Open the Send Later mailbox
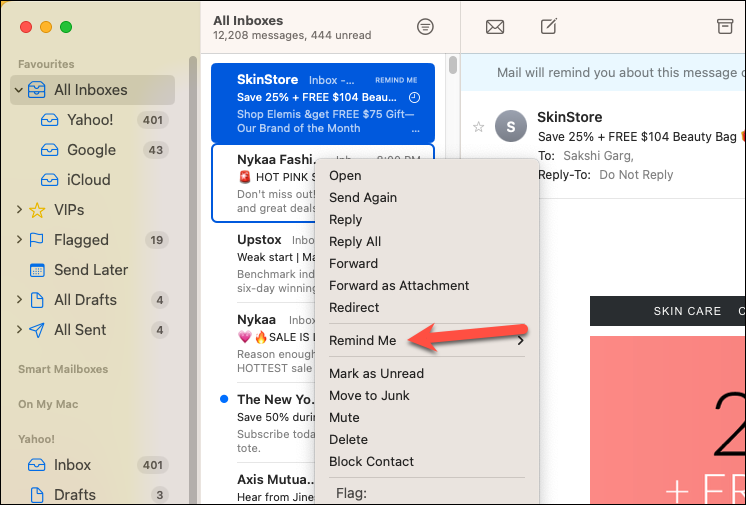The image size is (746, 505). 93,270
